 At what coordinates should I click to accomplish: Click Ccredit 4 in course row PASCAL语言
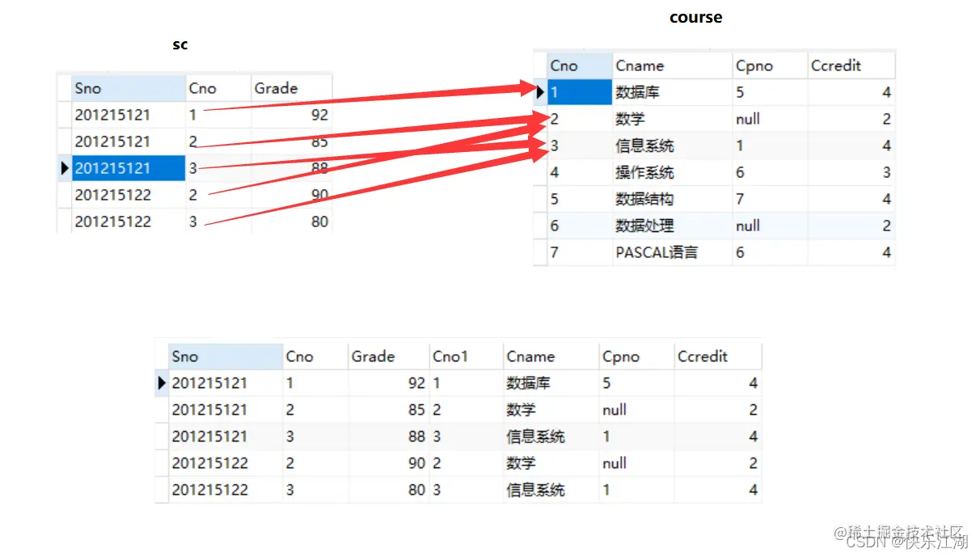[886, 252]
